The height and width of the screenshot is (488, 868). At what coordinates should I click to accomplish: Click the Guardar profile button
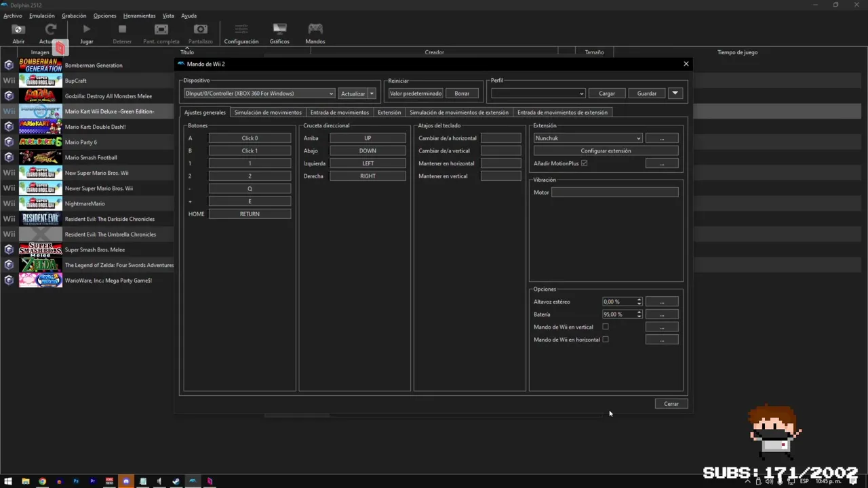tap(647, 94)
